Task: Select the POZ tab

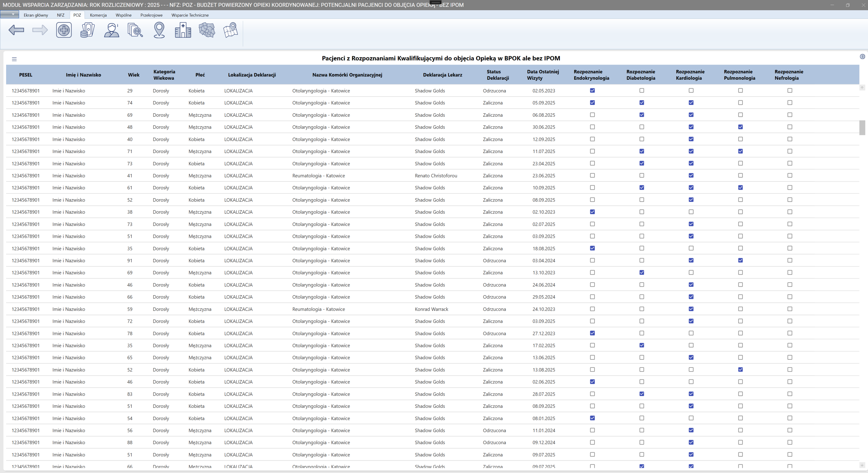Action: point(77,15)
